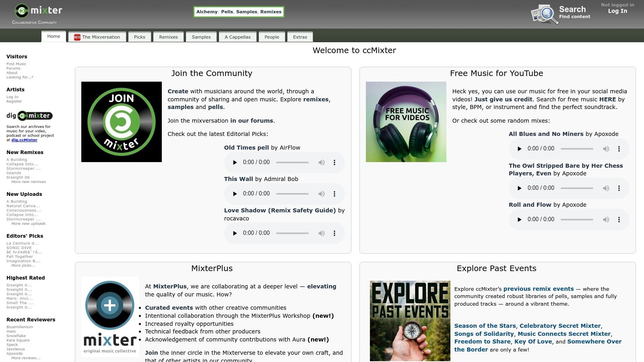
Task: Play All Blues and No Miners track
Action: 519,149
